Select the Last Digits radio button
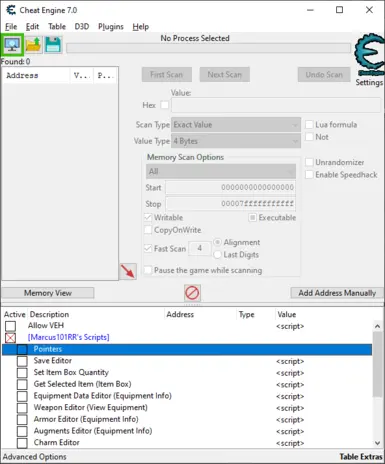Screen dimensions: 385x464 (x=217, y=255)
